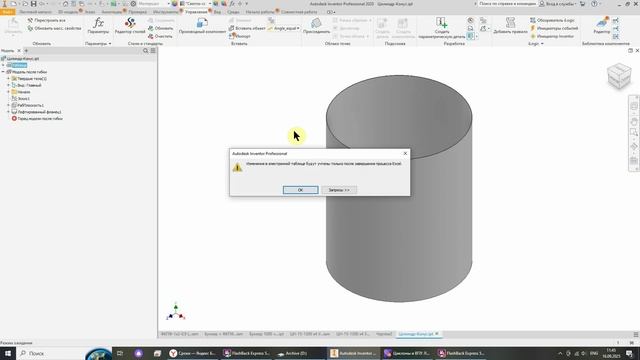Add new browser panel with plus
The width and height of the screenshot is (640, 360).
click(26, 51)
